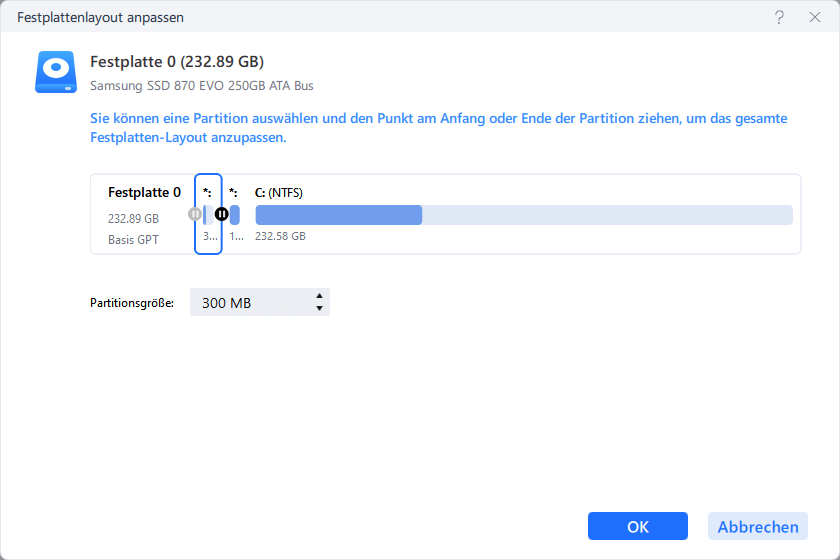Open help with the question mark icon
Screen dimensions: 840x560
coord(779,18)
